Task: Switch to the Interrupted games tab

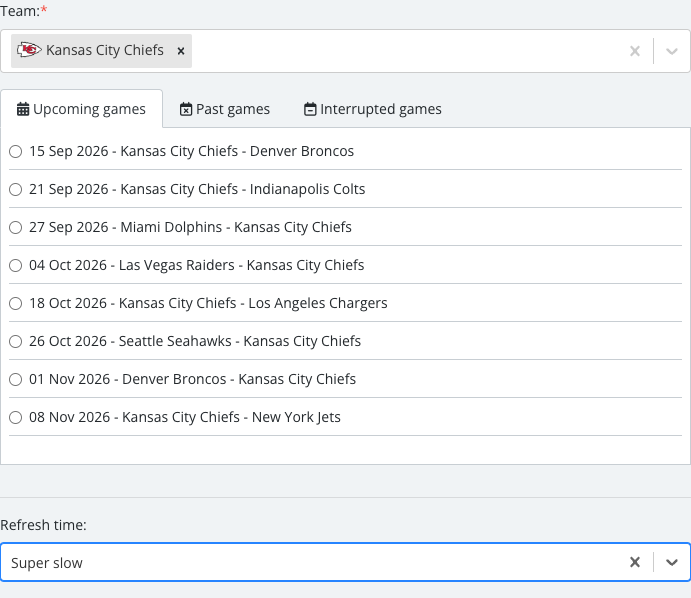Action: (x=373, y=109)
